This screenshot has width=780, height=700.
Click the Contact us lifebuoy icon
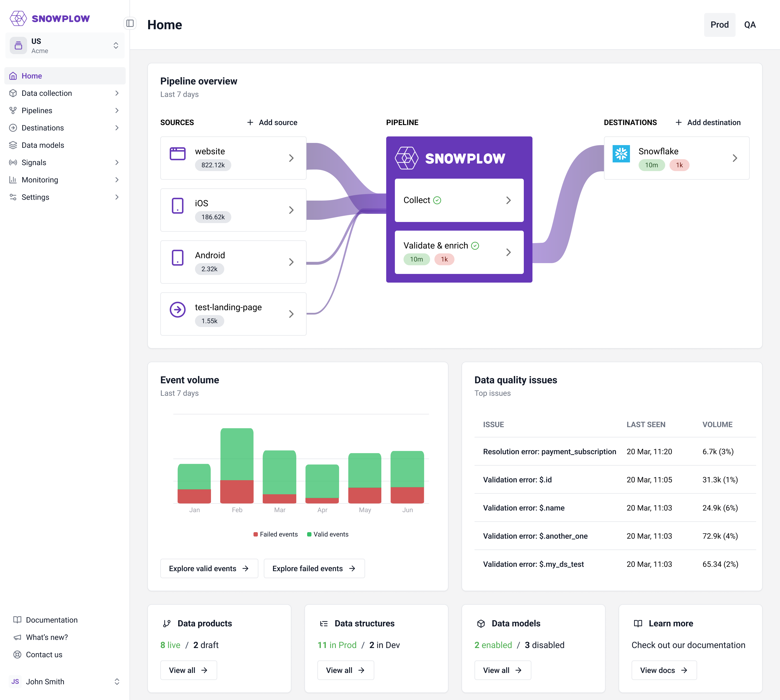17,654
